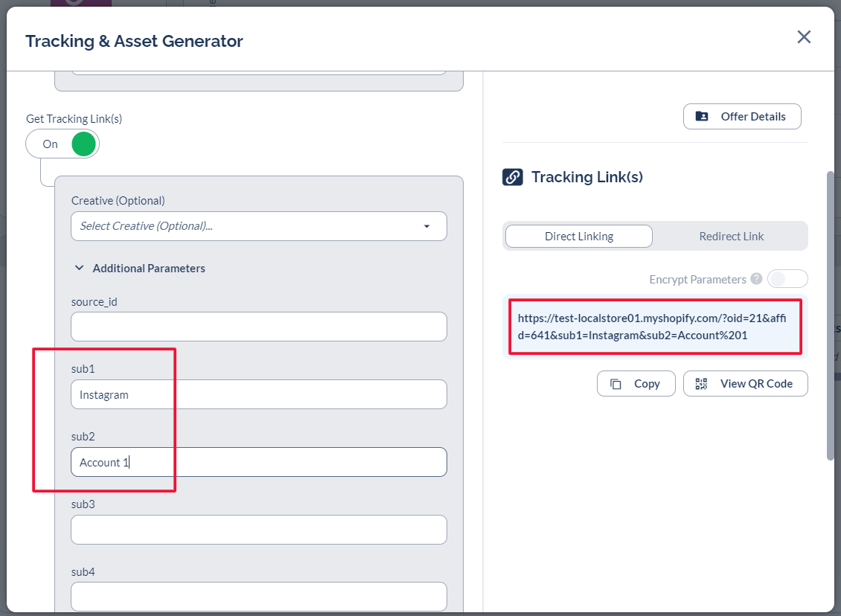Viewport: 841px width, 616px height.
Task: Click the dialog's vertical scrollbar
Action: pos(831,312)
